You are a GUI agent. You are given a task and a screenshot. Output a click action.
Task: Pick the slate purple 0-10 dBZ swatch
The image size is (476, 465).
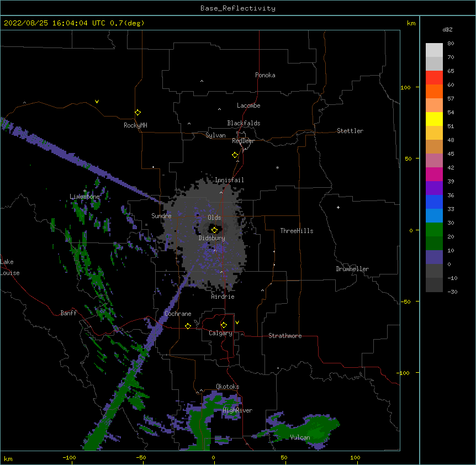coord(434,257)
